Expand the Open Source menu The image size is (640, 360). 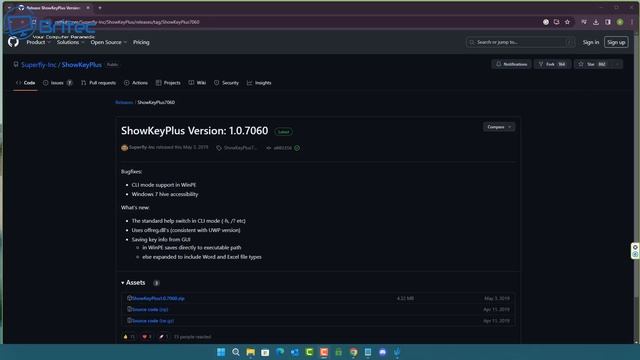tap(108, 42)
